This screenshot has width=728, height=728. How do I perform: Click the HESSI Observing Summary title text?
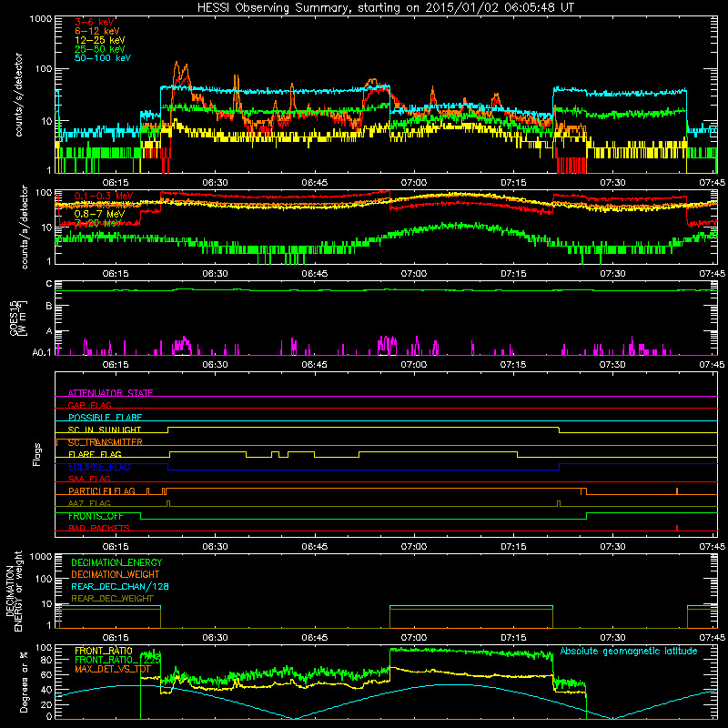point(386,7)
